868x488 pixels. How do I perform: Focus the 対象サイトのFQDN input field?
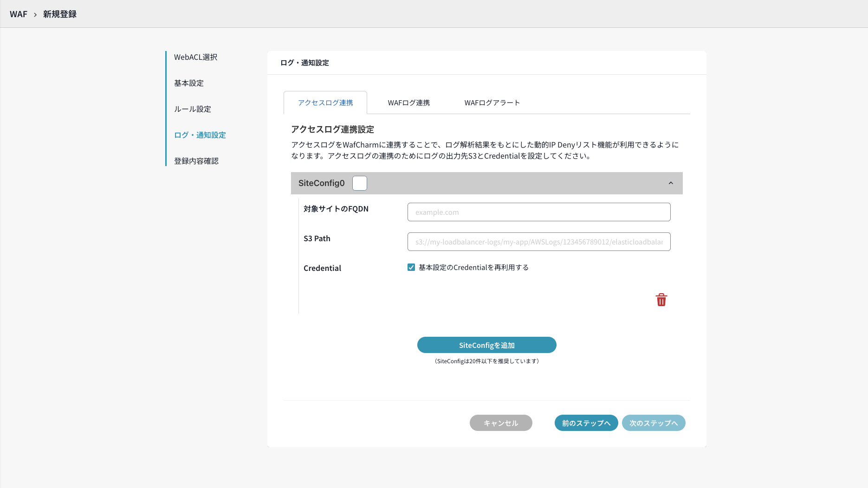(538, 212)
